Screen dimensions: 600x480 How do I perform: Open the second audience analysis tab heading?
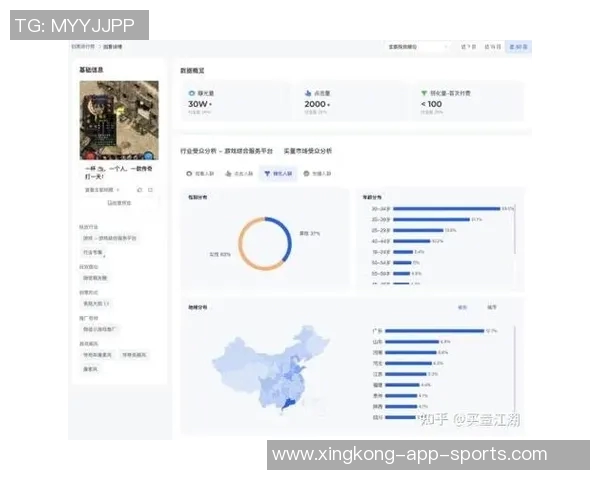(x=308, y=151)
